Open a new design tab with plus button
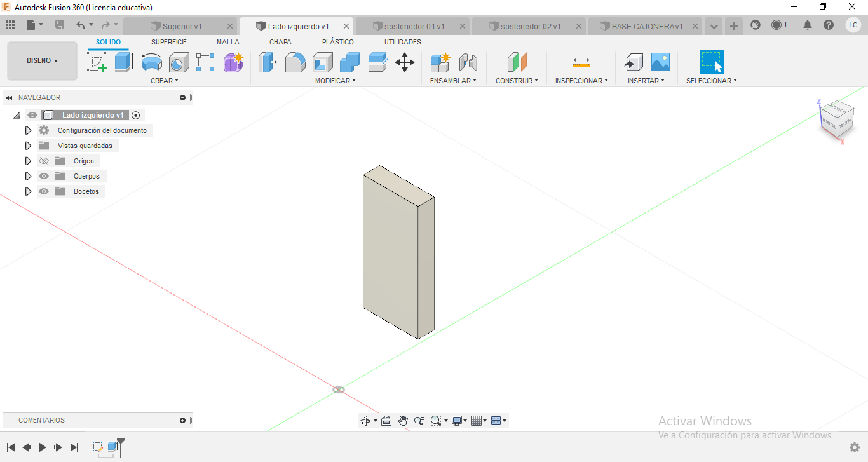 (x=734, y=25)
